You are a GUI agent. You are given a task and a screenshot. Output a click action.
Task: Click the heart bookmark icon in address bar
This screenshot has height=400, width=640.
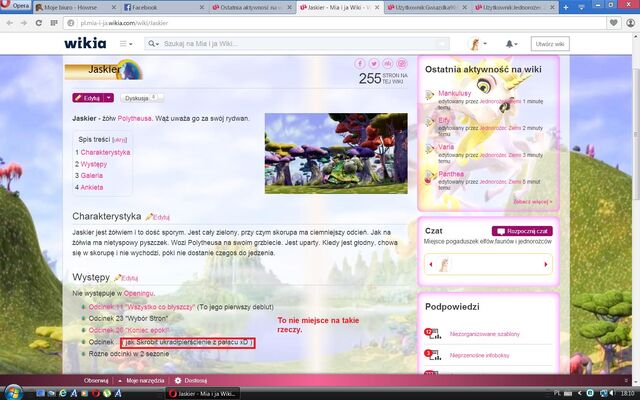[x=613, y=23]
